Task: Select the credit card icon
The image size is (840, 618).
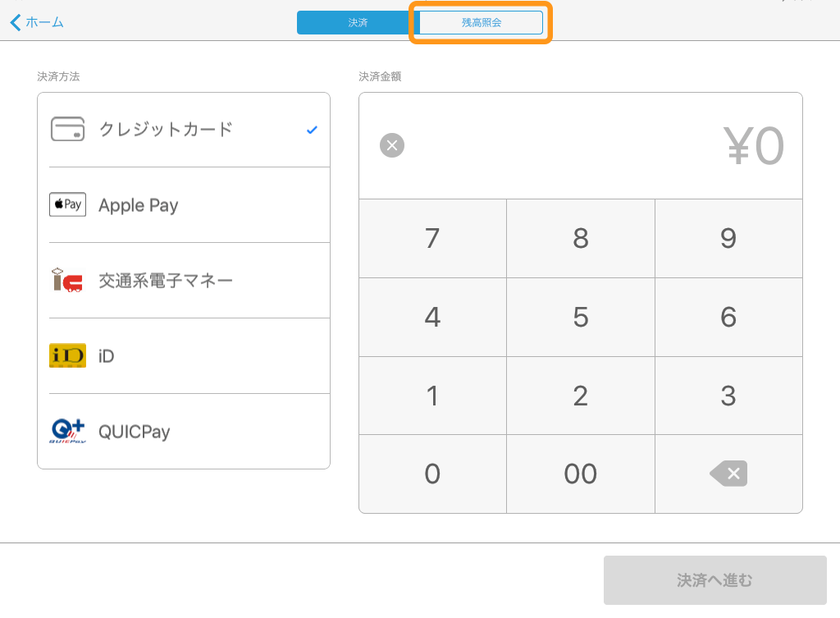Action: (x=67, y=129)
